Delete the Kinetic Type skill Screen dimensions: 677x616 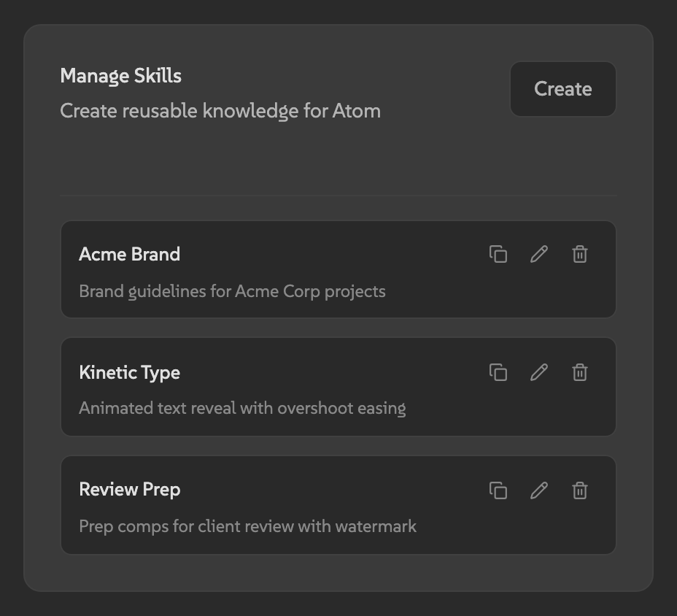(x=580, y=372)
